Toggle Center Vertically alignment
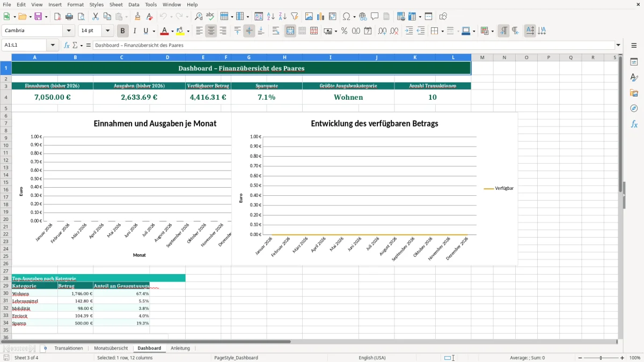Image resolution: width=644 pixels, height=362 pixels. tap(249, 31)
